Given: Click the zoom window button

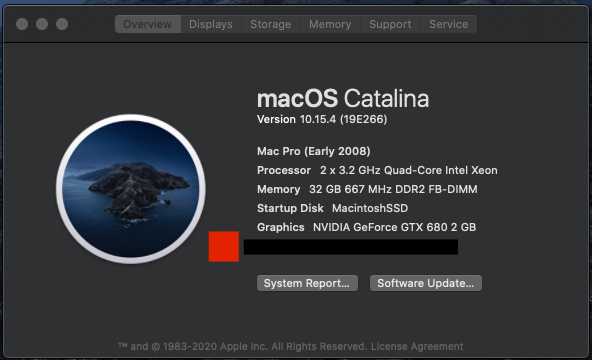Looking at the screenshot, I should pos(62,24).
